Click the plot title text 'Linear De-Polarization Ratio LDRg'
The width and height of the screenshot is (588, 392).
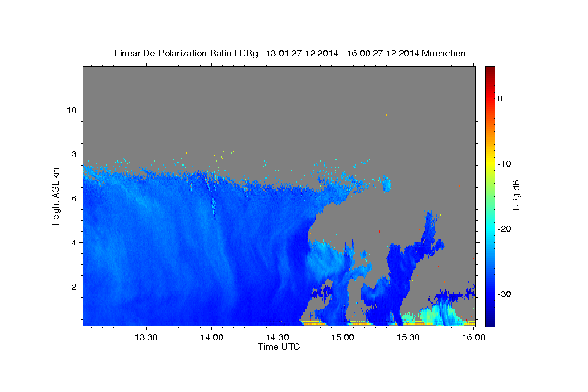point(186,53)
